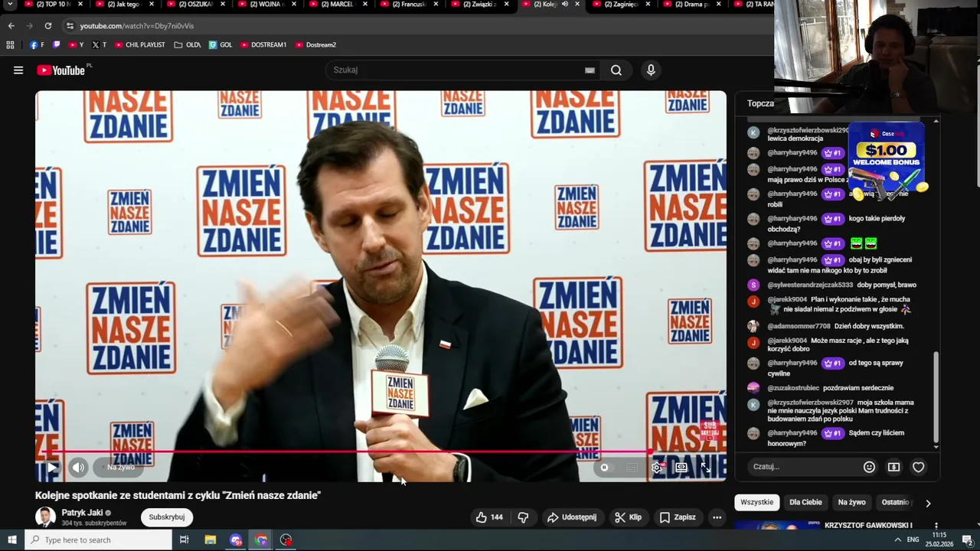This screenshot has width=980, height=551.
Task: Click the Windows taskbar search box
Action: (98, 540)
